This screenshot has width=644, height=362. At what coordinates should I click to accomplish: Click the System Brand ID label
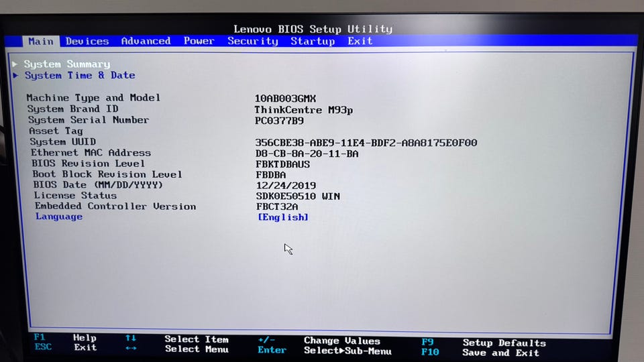pos(72,109)
